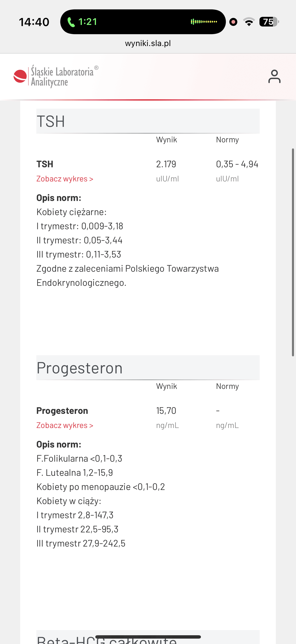The height and width of the screenshot is (644, 296).
Task: Tap the large Progesteron section heading
Action: (x=80, y=368)
